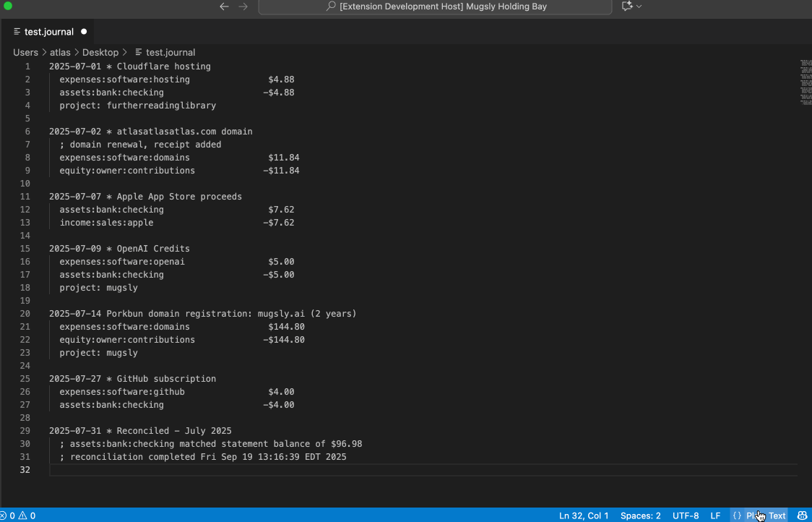The height and width of the screenshot is (522, 812).
Task: Click the warnings triangle icon in status bar
Action: coord(22,515)
